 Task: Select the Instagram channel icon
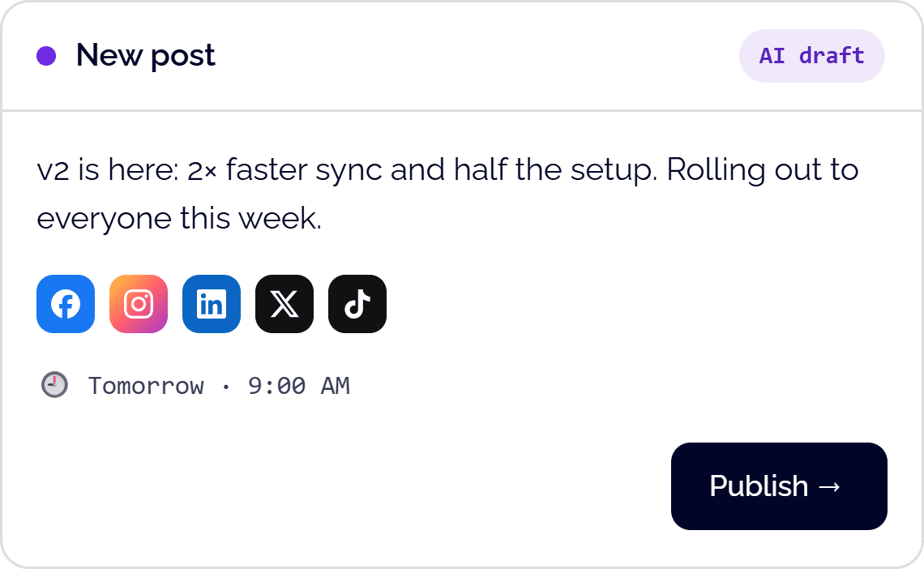[139, 304]
